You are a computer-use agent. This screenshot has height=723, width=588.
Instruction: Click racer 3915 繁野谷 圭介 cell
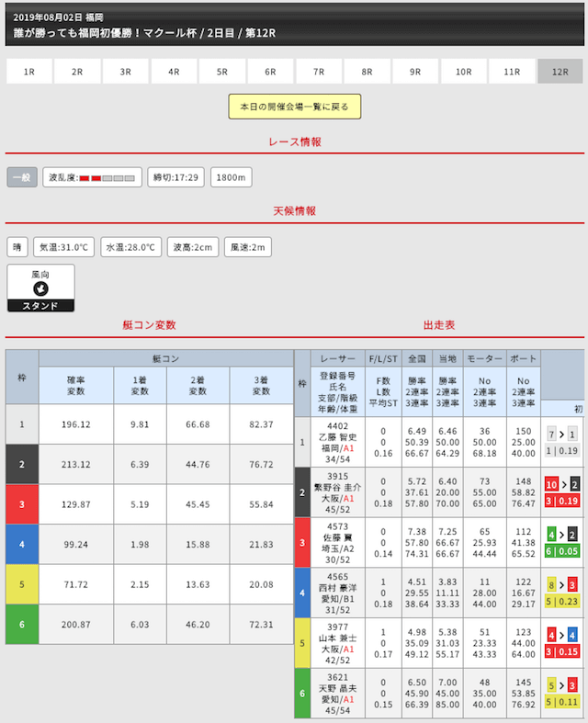pos(337,493)
